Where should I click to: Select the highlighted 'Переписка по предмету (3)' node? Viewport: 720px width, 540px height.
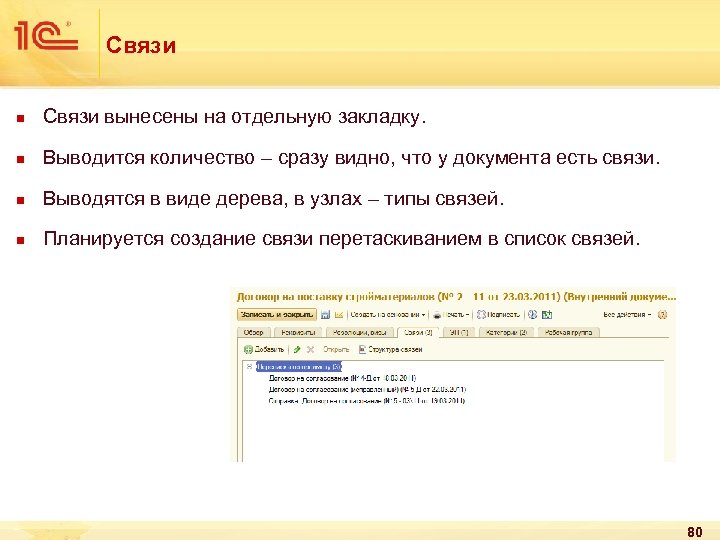pos(299,366)
